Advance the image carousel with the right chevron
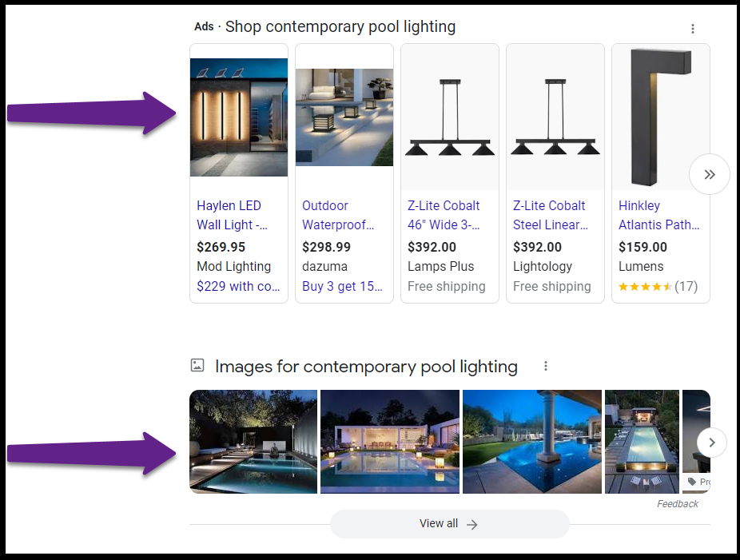 pyautogui.click(x=712, y=443)
